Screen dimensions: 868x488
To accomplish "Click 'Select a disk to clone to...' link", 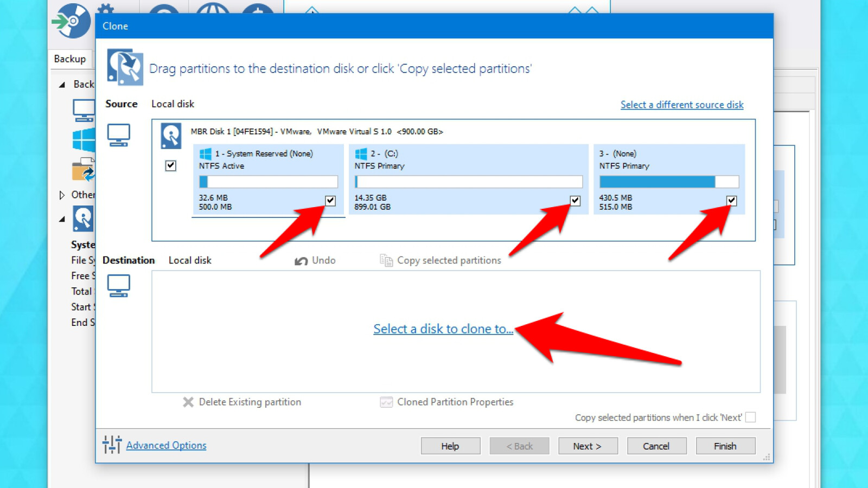I will click(x=443, y=329).
